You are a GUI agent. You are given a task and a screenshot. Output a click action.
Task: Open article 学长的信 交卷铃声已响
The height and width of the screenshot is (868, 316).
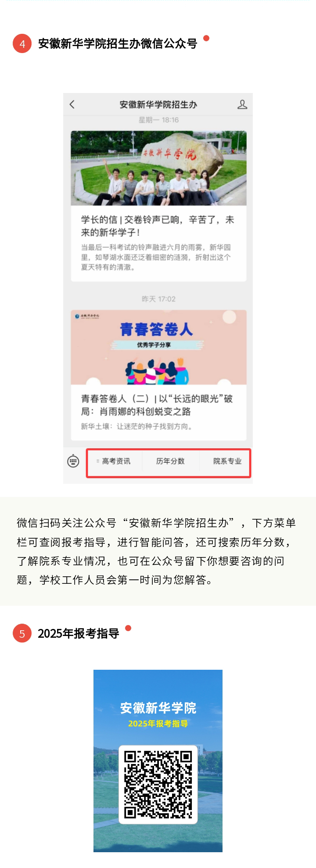tap(158, 226)
